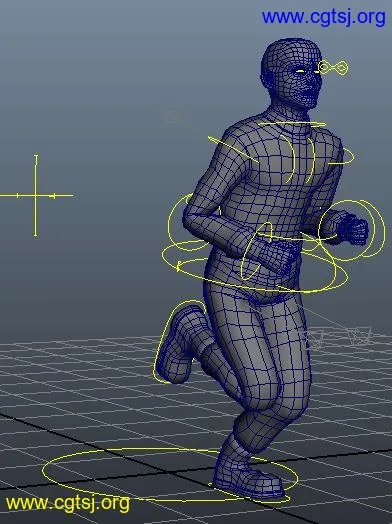Pick the oval control around the near fist
The height and width of the screenshot is (524, 392).
tap(258, 251)
